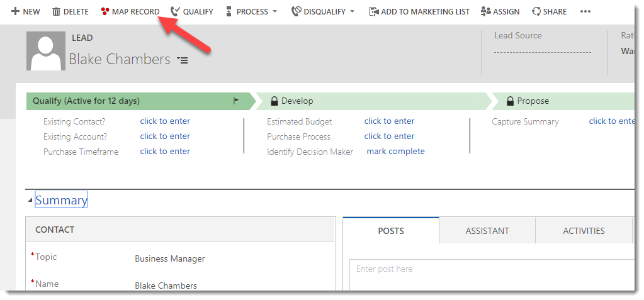The image size is (644, 300).
Task: Click the Qualify lead phone icon
Action: (175, 11)
